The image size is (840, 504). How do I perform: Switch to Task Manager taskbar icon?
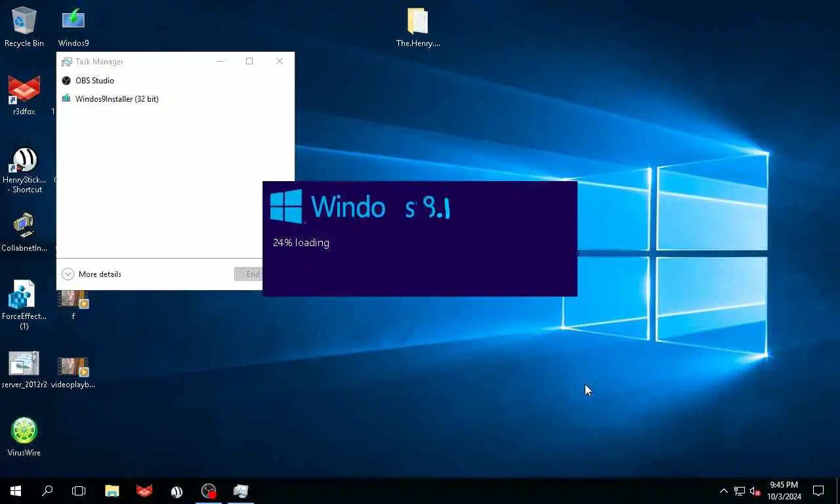(241, 491)
